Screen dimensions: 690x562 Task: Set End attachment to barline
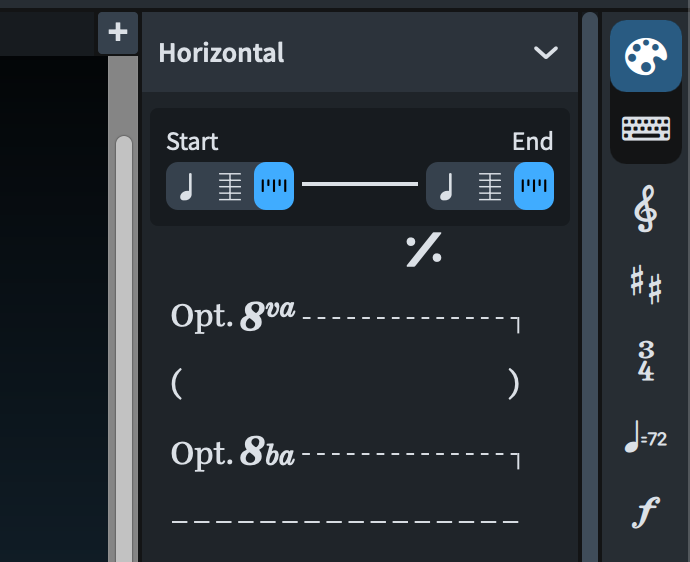point(490,187)
